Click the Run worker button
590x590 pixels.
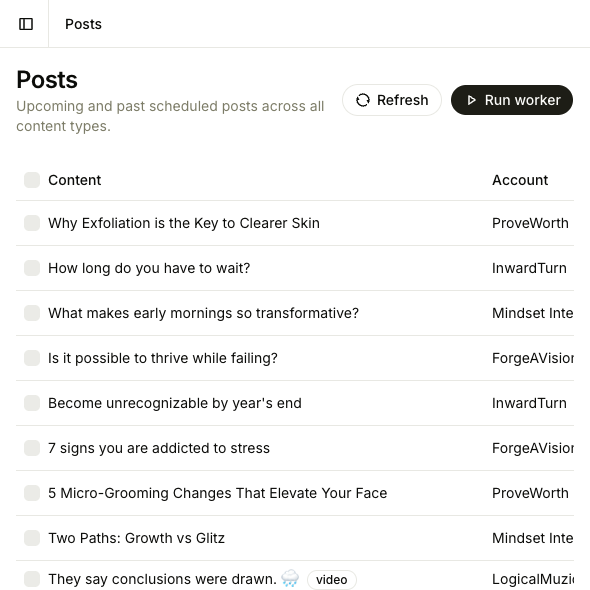tap(512, 100)
